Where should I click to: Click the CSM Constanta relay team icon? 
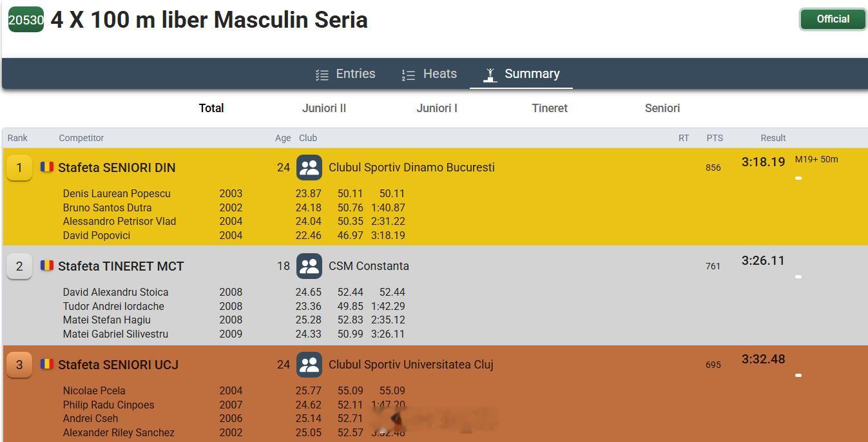click(309, 266)
